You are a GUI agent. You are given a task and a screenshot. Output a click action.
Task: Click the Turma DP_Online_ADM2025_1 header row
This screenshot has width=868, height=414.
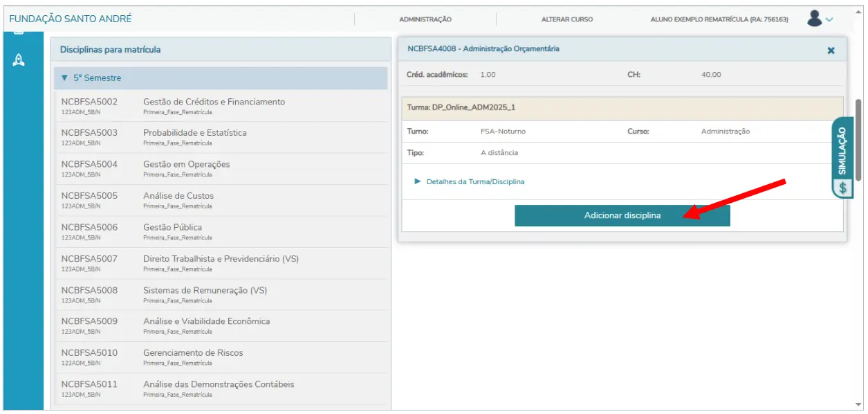coord(621,108)
